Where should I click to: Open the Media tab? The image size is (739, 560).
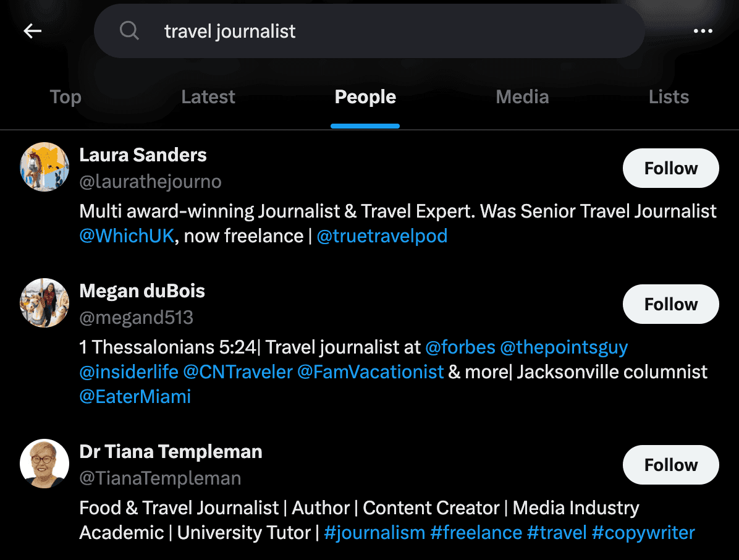pyautogui.click(x=522, y=96)
